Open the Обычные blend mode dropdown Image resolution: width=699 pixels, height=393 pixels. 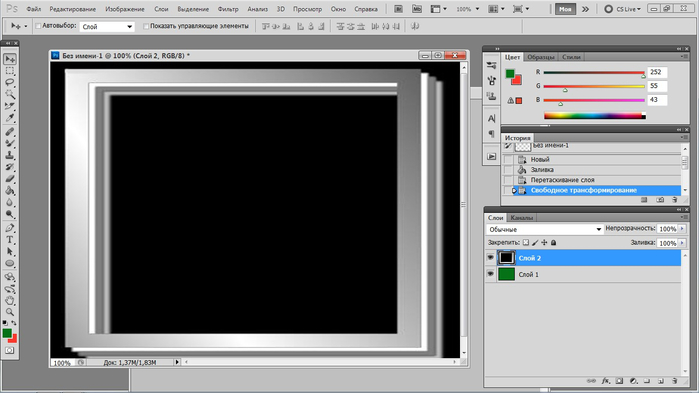[x=545, y=229]
